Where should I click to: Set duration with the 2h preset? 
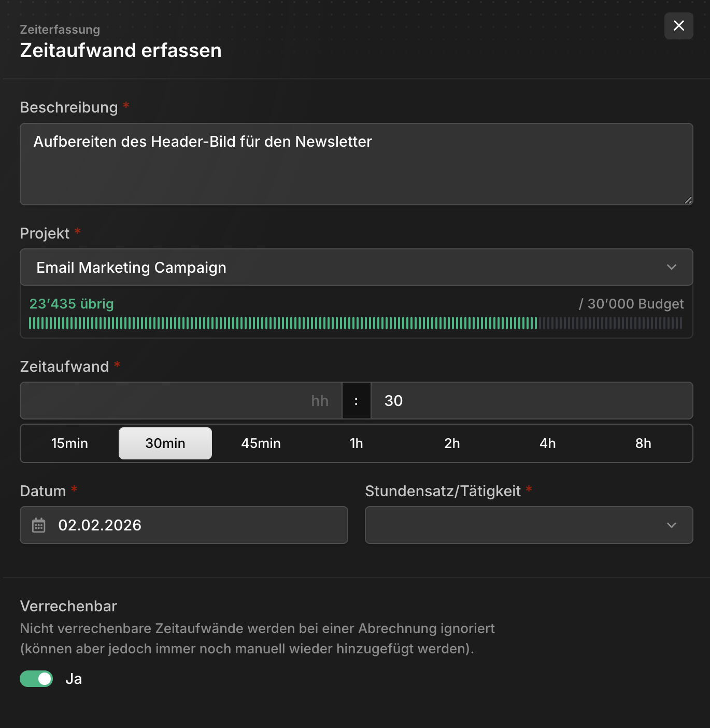point(452,443)
